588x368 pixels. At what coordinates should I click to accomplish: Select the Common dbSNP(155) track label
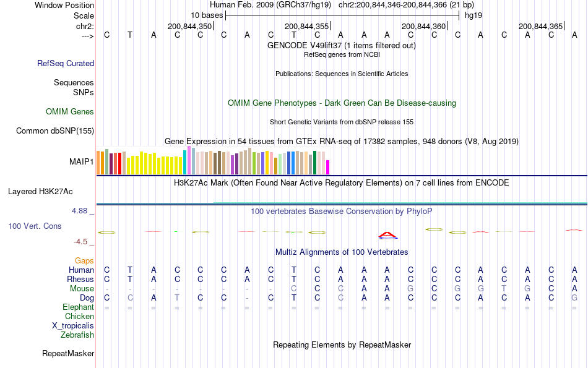54,131
